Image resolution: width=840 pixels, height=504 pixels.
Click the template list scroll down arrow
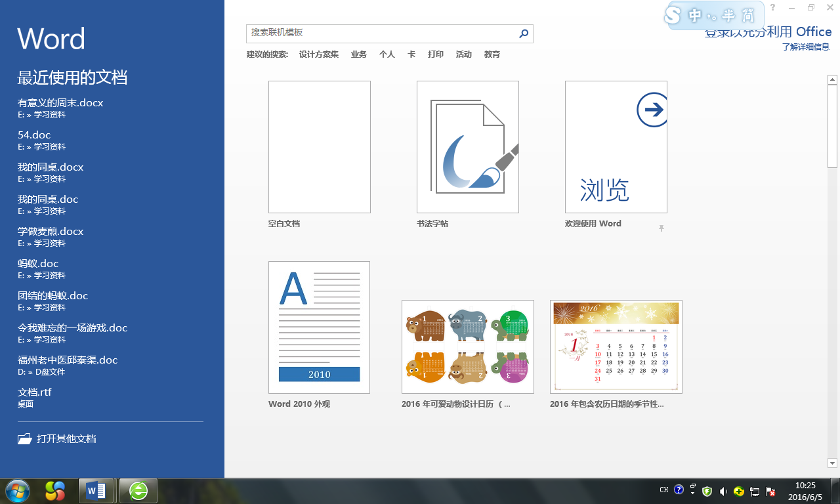(x=832, y=463)
